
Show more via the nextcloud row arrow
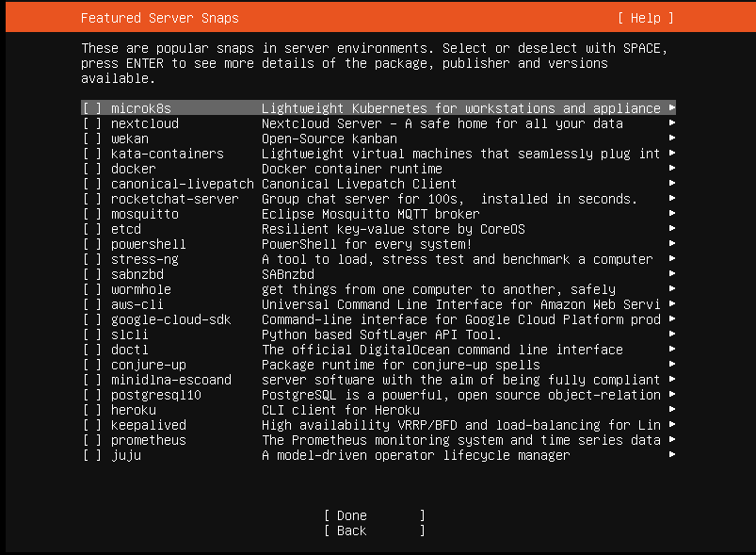(672, 122)
